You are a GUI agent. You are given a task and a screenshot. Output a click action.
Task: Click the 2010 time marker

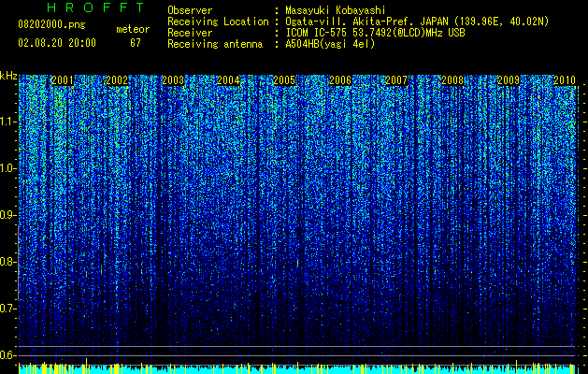click(x=565, y=79)
